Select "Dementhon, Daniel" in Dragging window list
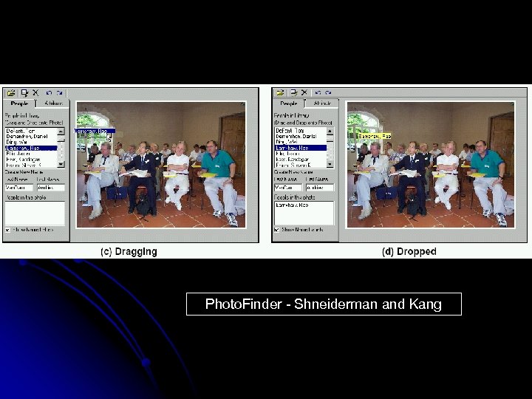Image resolution: width=532 pixels, height=399 pixels. coord(31,137)
